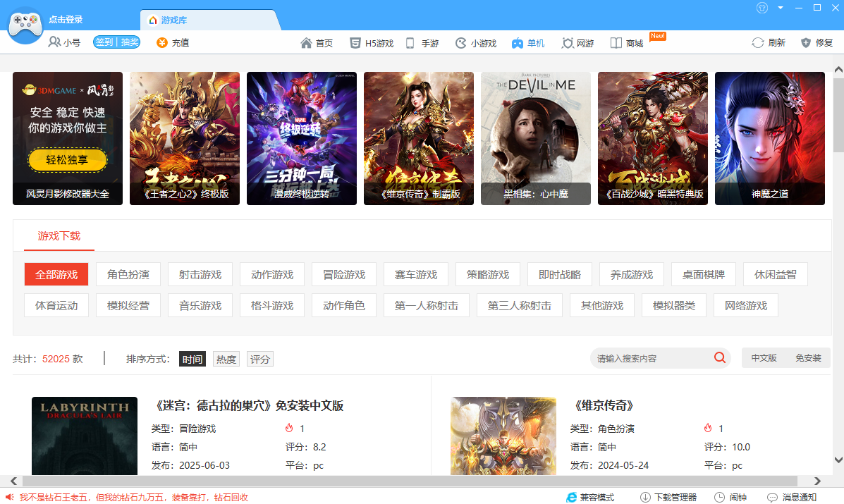This screenshot has height=504, width=844.
Task: Filter by 免安装
Action: (808, 357)
